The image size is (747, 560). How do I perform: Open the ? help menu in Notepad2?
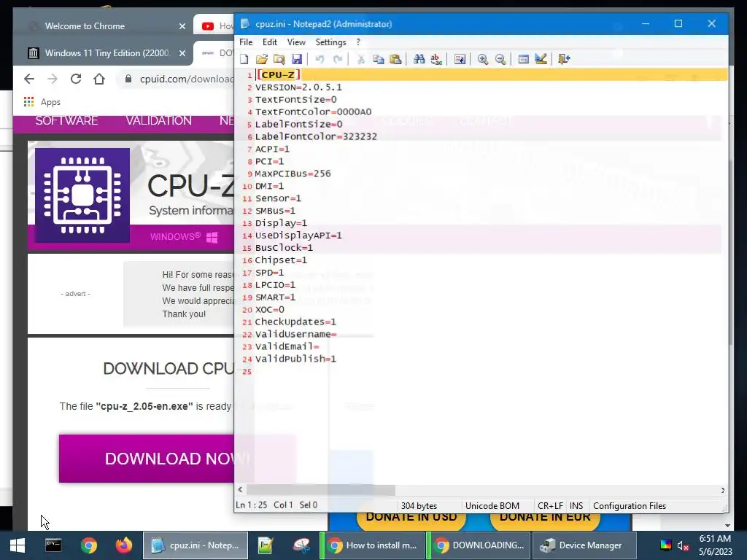tap(358, 42)
